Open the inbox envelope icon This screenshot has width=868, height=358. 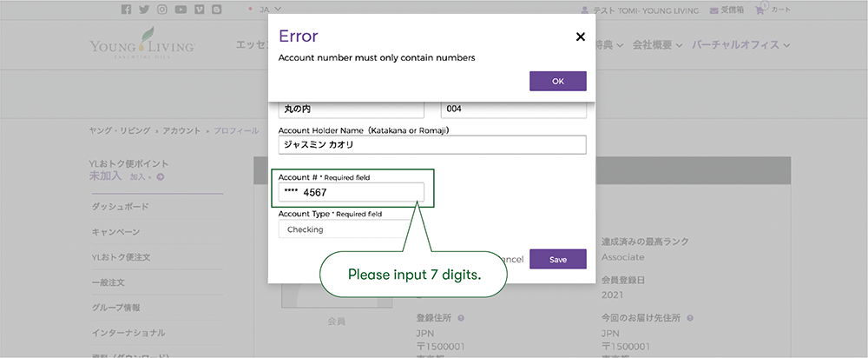pyautogui.click(x=714, y=10)
